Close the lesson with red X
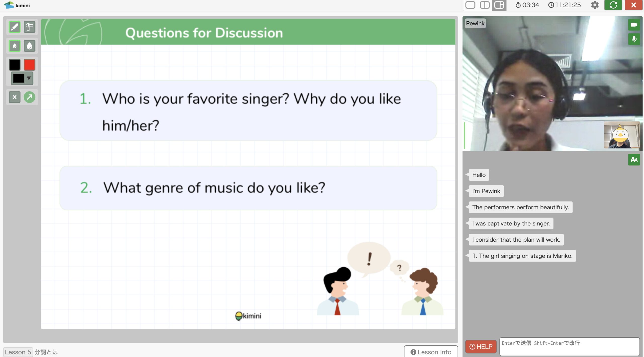The height and width of the screenshot is (357, 644). point(633,5)
